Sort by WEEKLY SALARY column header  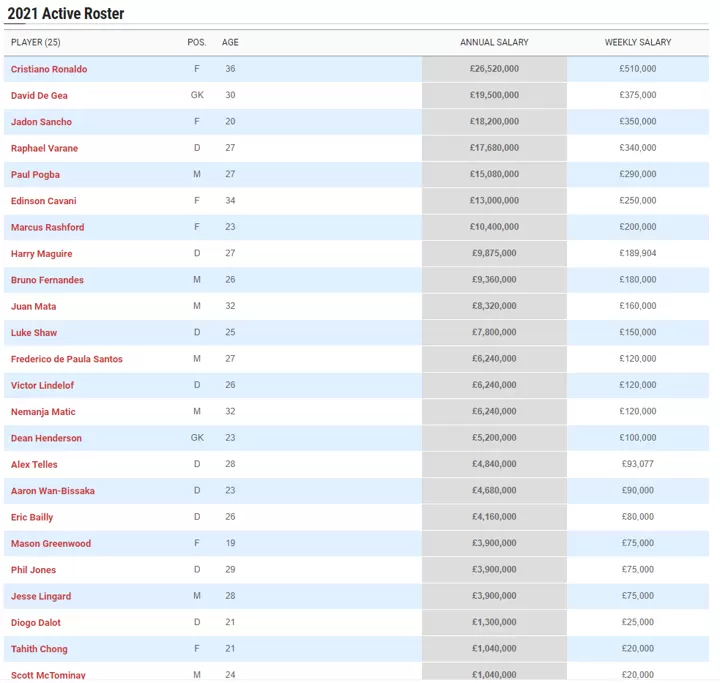click(638, 42)
